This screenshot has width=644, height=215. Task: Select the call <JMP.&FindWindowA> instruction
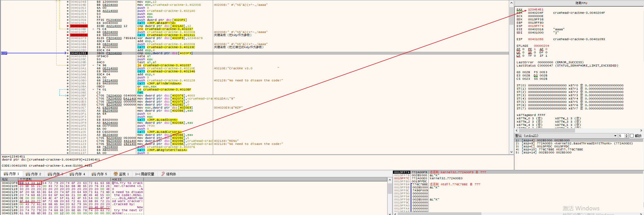point(159,84)
